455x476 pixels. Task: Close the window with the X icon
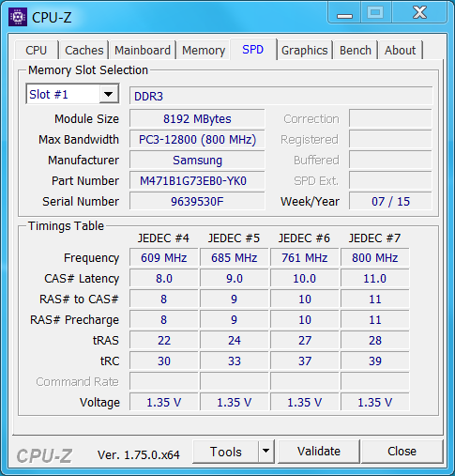(419, 13)
